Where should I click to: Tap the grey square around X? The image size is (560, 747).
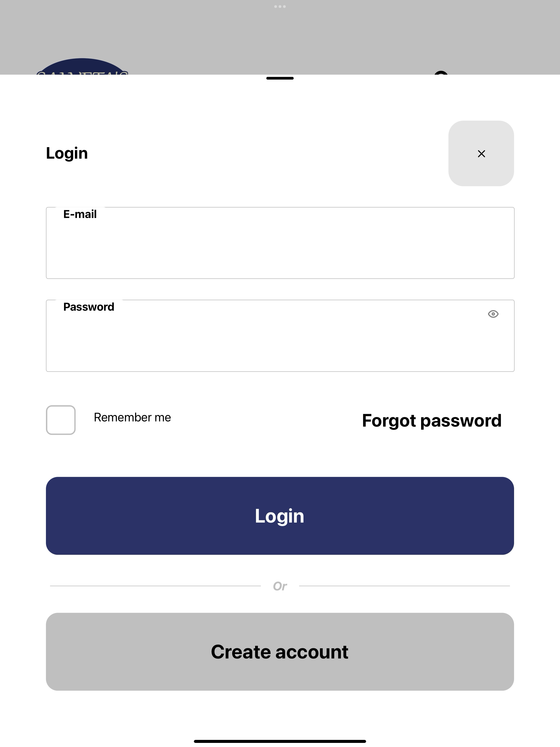tap(481, 153)
